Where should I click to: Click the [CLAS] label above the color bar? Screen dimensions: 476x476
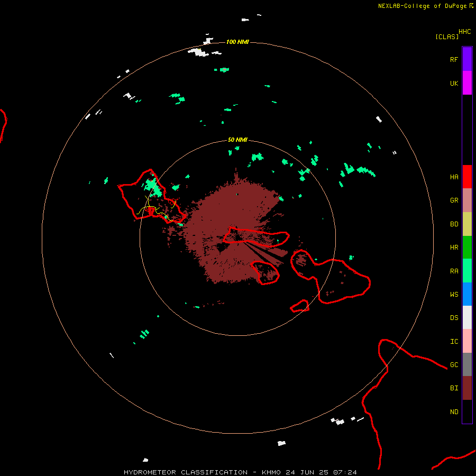point(447,36)
